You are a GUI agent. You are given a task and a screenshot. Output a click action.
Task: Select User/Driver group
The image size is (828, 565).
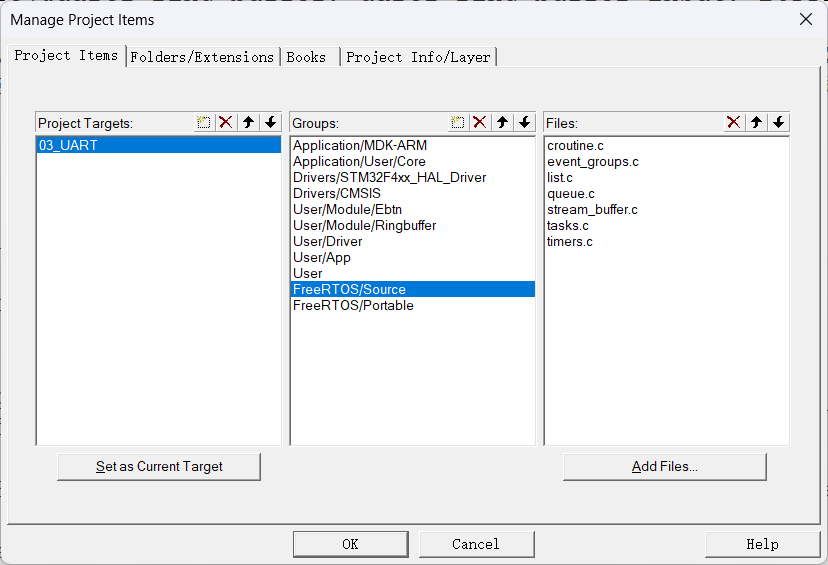coord(413,241)
